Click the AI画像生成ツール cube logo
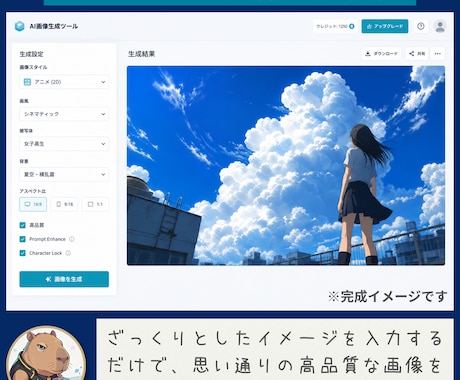 click(20, 26)
